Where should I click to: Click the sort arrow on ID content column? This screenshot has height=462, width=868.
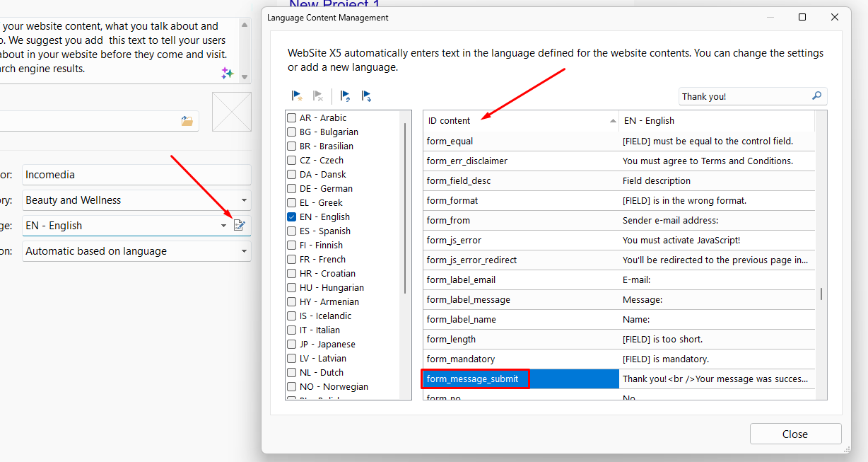click(x=613, y=121)
